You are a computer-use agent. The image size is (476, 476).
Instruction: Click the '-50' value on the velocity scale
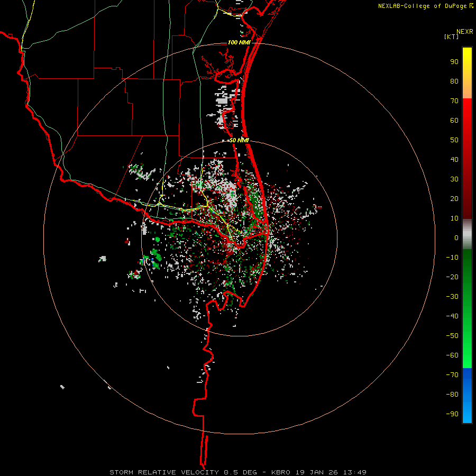[452, 336]
